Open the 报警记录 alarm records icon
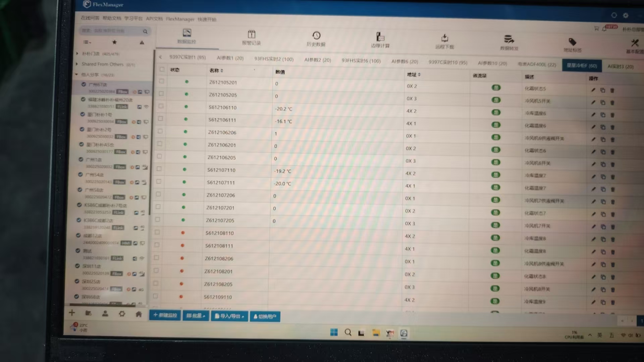 pyautogui.click(x=251, y=38)
